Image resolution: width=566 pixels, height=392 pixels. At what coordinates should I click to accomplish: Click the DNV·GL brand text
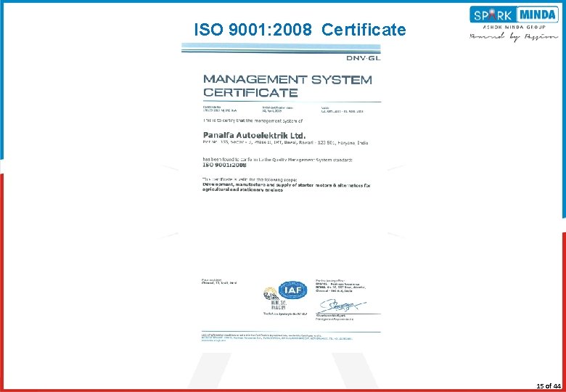point(363,58)
